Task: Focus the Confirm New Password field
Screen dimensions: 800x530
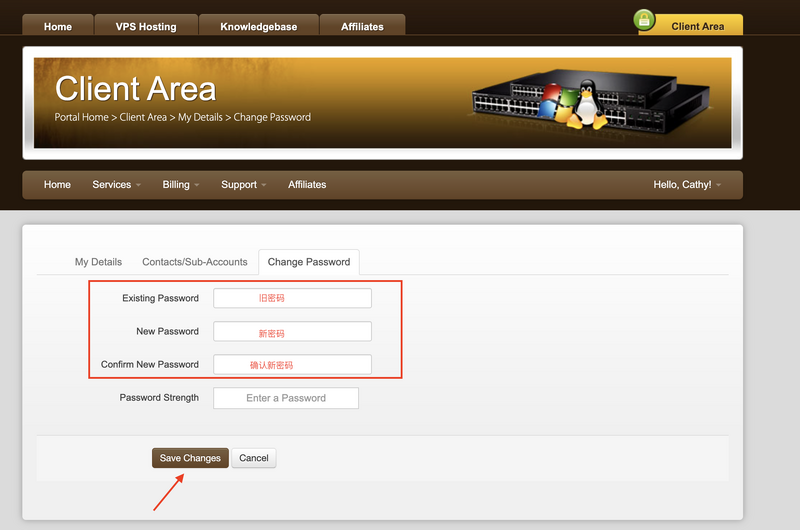Action: tap(292, 365)
